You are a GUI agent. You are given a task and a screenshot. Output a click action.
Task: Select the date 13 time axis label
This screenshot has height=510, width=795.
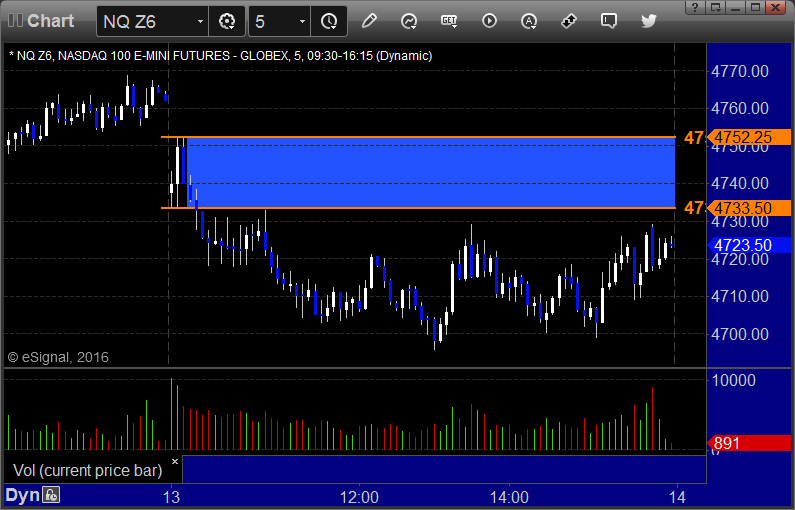(171, 497)
